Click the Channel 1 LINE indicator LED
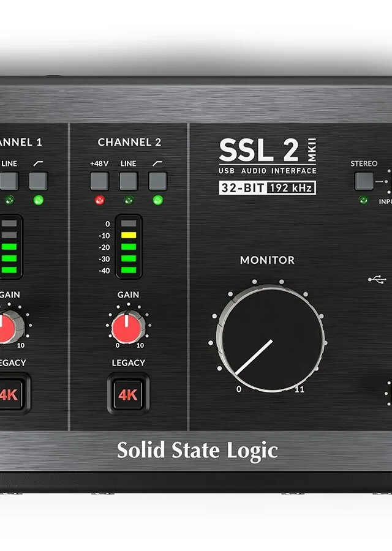 coord(9,200)
